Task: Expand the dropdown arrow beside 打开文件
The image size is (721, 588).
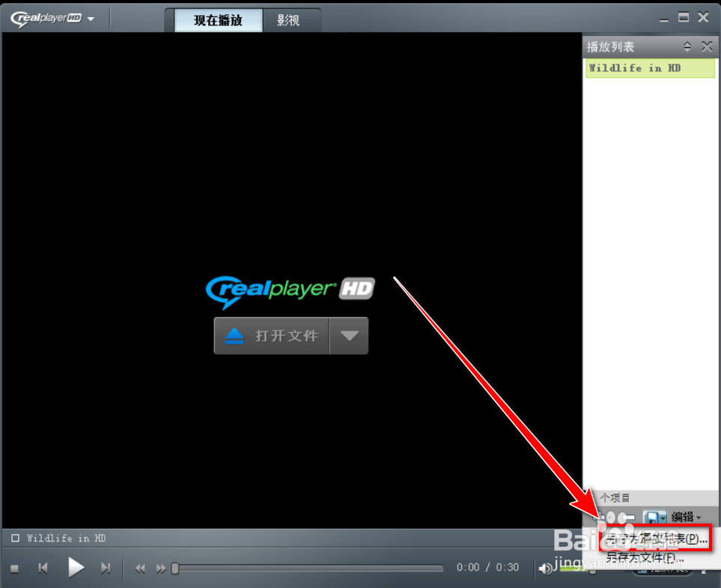Action: point(349,336)
